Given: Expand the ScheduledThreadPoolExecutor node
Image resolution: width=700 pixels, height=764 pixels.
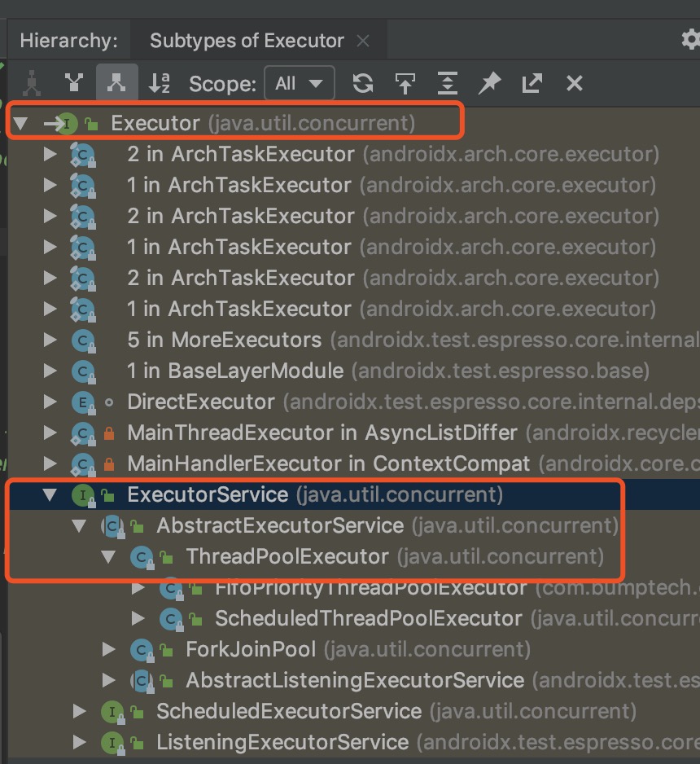Looking at the screenshot, I should click(x=138, y=618).
